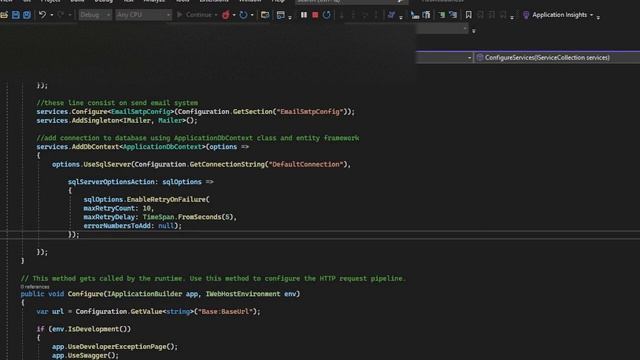640x360 pixels.
Task: Click errorNumbersToAdd: null line
Action: pyautogui.click(x=132, y=226)
